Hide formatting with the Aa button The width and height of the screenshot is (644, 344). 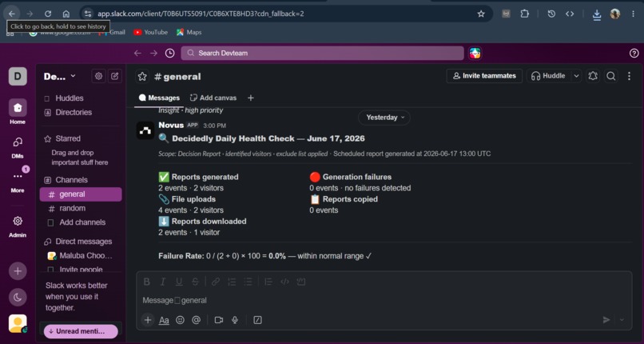coord(164,320)
